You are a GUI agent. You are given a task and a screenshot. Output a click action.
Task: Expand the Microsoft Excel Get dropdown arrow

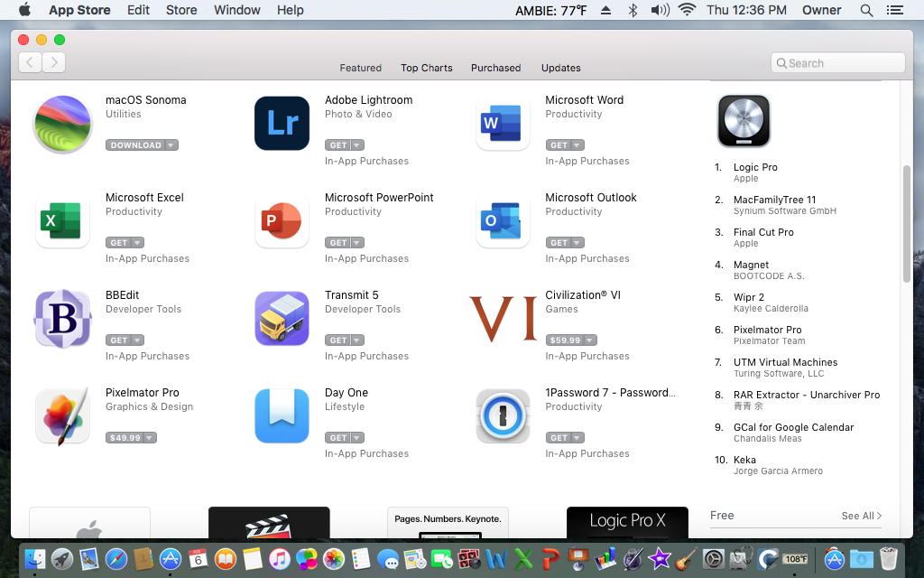137,242
